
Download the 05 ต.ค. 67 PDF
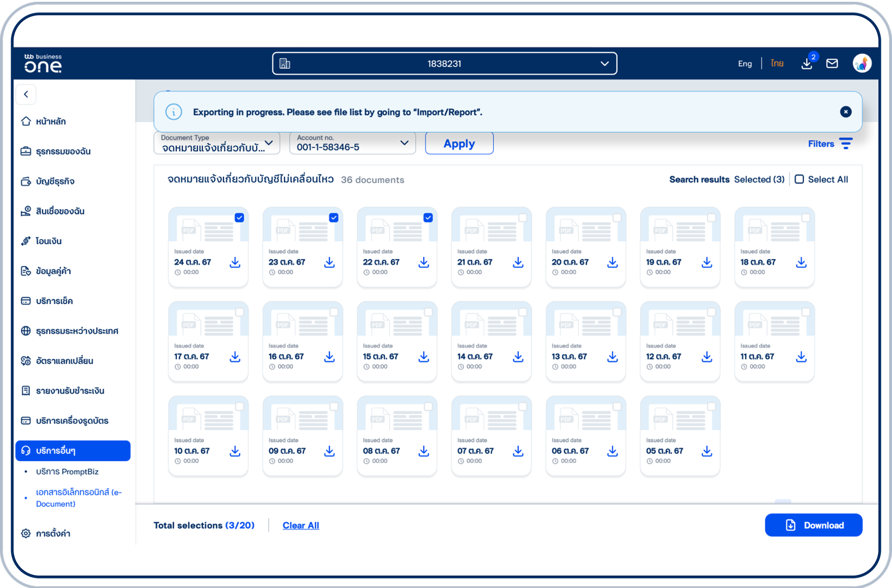click(706, 451)
